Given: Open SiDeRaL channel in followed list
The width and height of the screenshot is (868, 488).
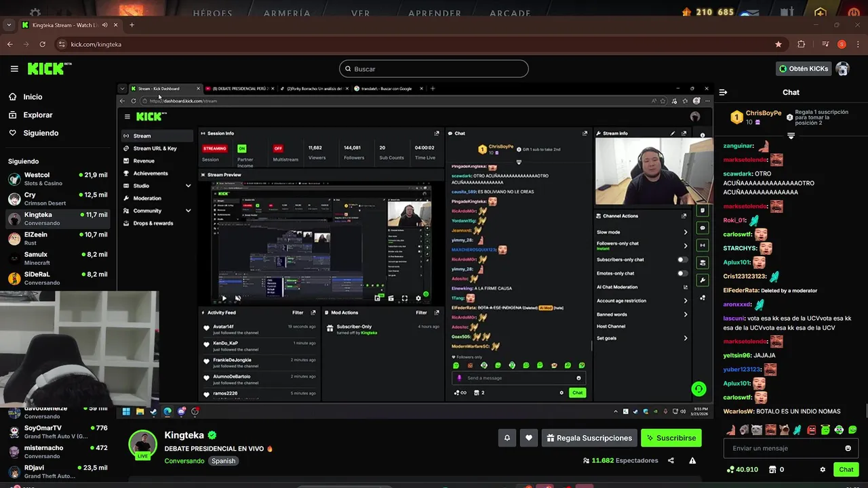Looking at the screenshot, I should click(58, 278).
